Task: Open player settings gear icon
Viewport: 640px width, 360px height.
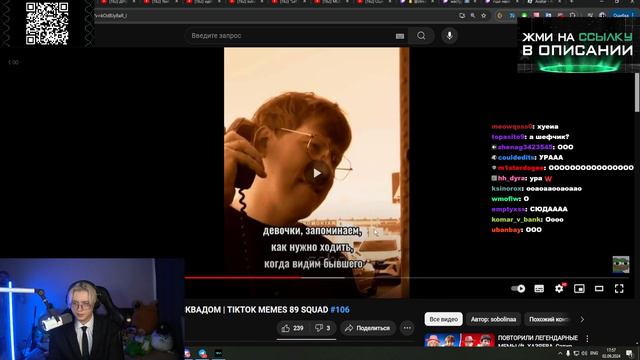Action: (559, 289)
